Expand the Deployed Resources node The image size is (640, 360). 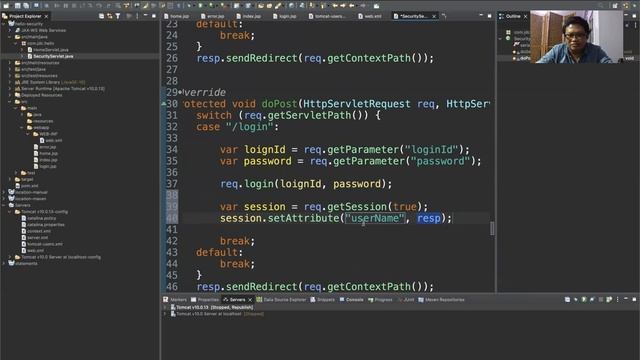10,95
